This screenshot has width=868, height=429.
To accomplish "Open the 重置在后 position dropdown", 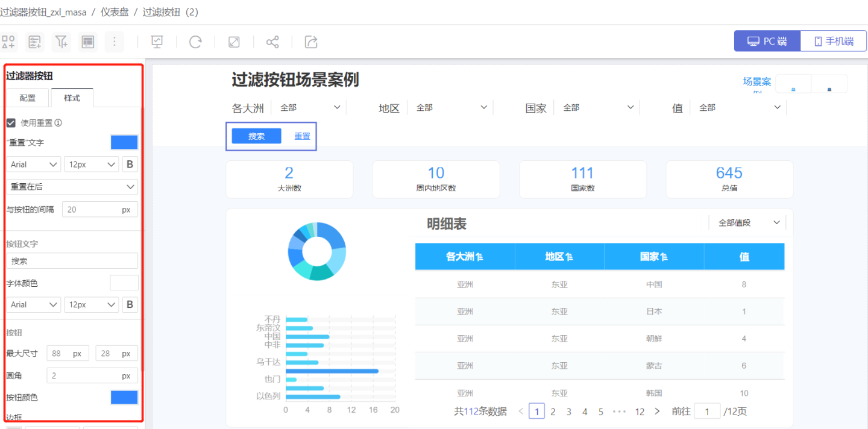I will pos(72,187).
